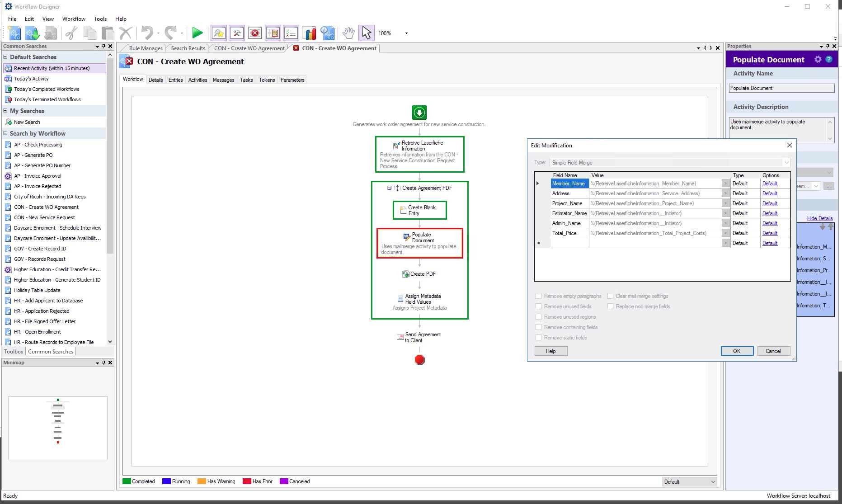
Task: Select the hand pan tool
Action: point(348,33)
